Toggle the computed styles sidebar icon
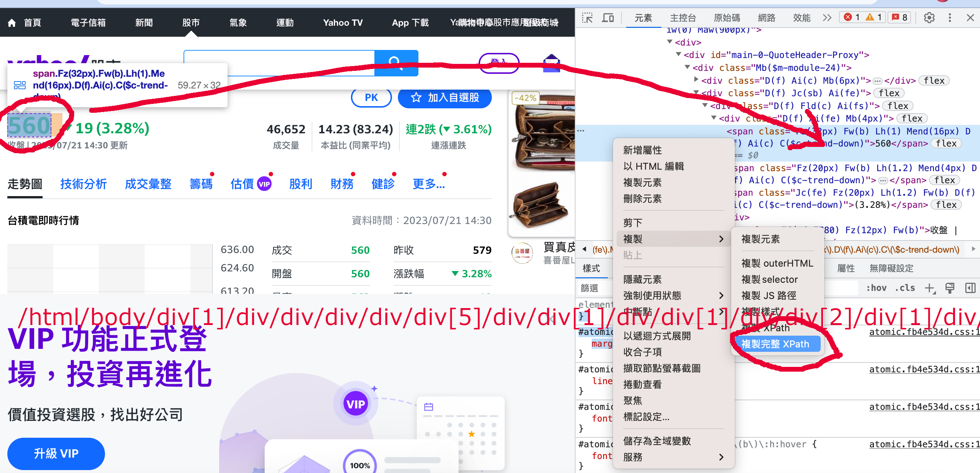This screenshot has width=980, height=473. [970, 288]
